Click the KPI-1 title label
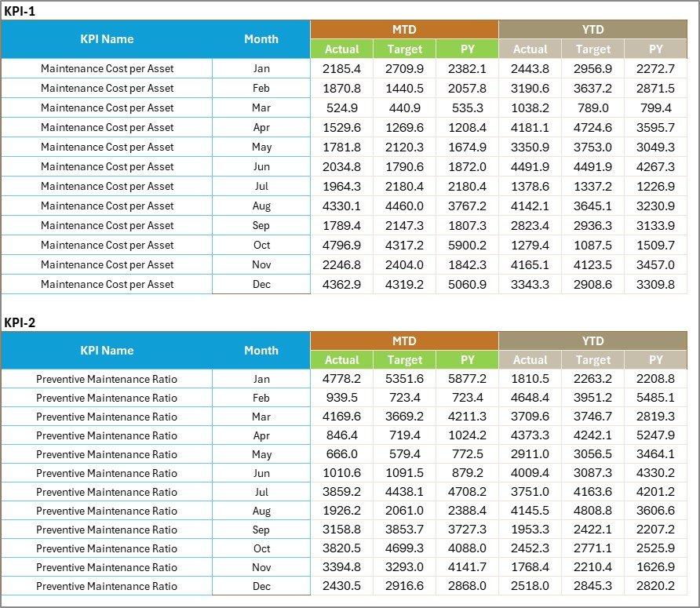The image size is (700, 608). [20, 11]
